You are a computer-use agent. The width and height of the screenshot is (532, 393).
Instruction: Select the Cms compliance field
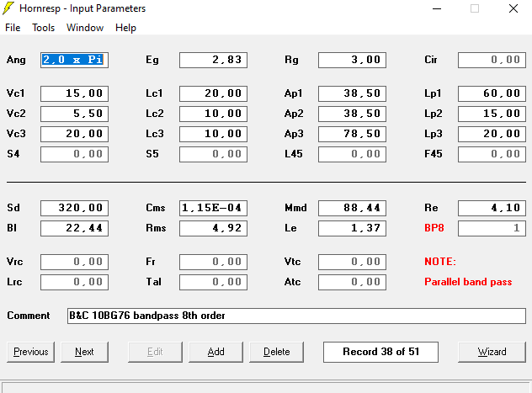pos(213,208)
